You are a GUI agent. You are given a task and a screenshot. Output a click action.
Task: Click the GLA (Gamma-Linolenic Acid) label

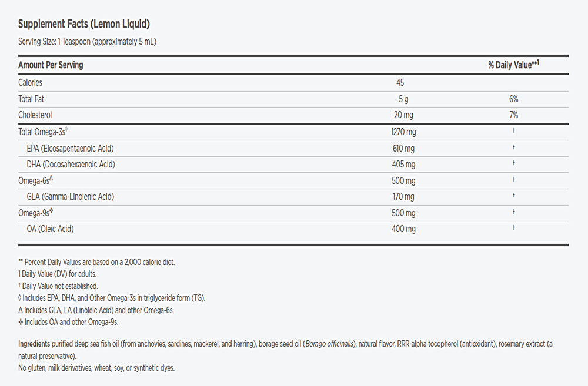pyautogui.click(x=71, y=197)
